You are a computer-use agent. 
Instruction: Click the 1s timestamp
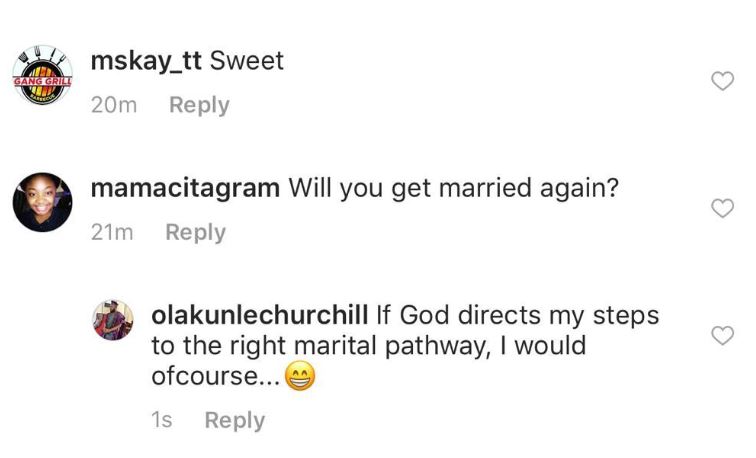[x=161, y=420]
